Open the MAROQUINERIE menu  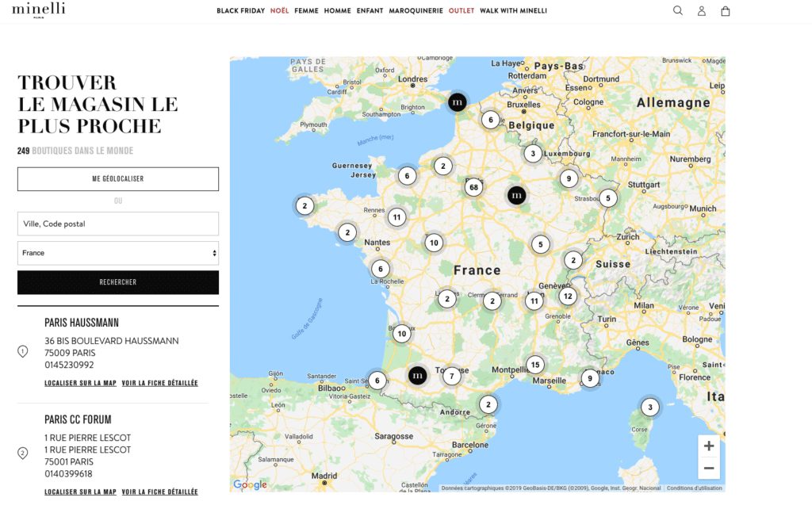[x=416, y=11]
